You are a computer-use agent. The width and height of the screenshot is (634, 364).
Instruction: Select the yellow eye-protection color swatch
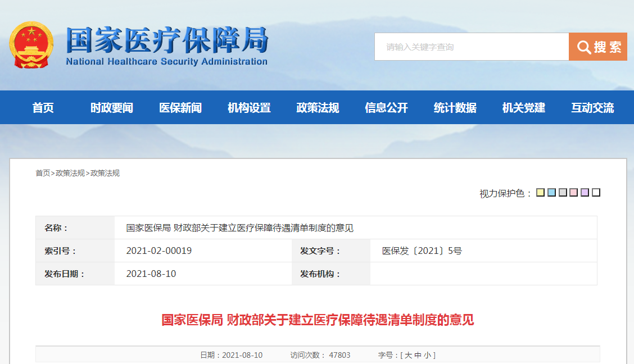[x=540, y=192]
